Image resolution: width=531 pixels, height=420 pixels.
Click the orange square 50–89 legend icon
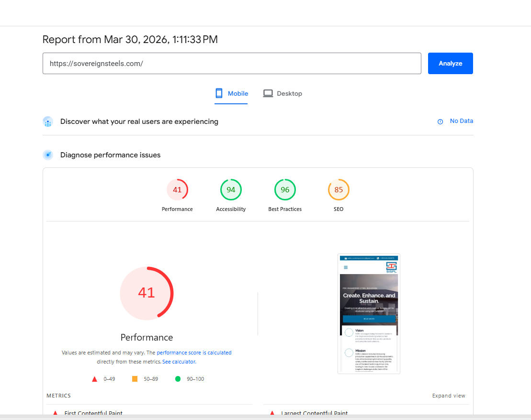click(135, 379)
